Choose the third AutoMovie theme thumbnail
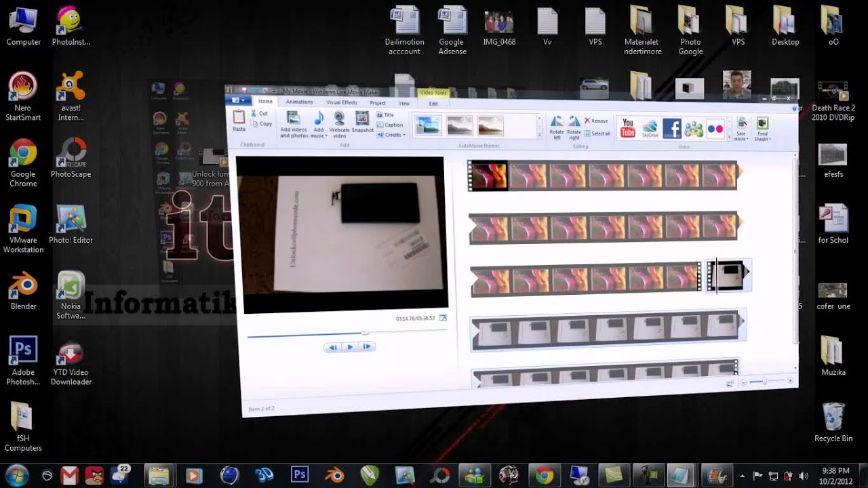Image resolution: width=868 pixels, height=488 pixels. pos(490,126)
